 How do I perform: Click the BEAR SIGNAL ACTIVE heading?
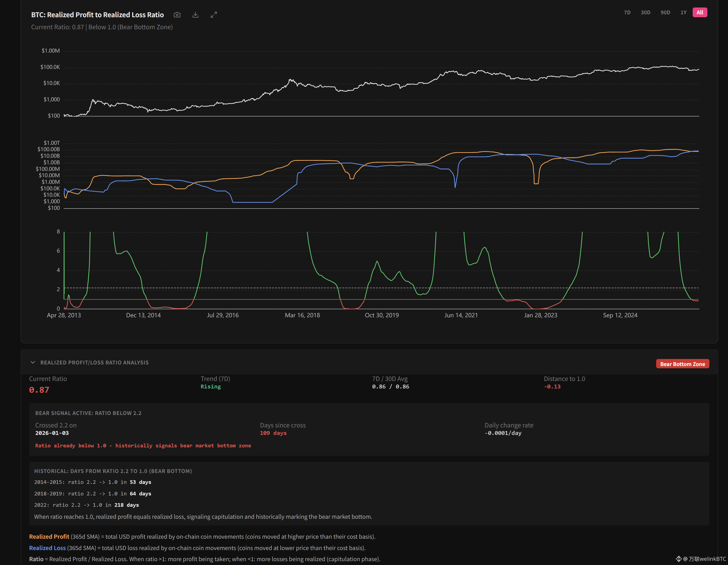[88, 413]
